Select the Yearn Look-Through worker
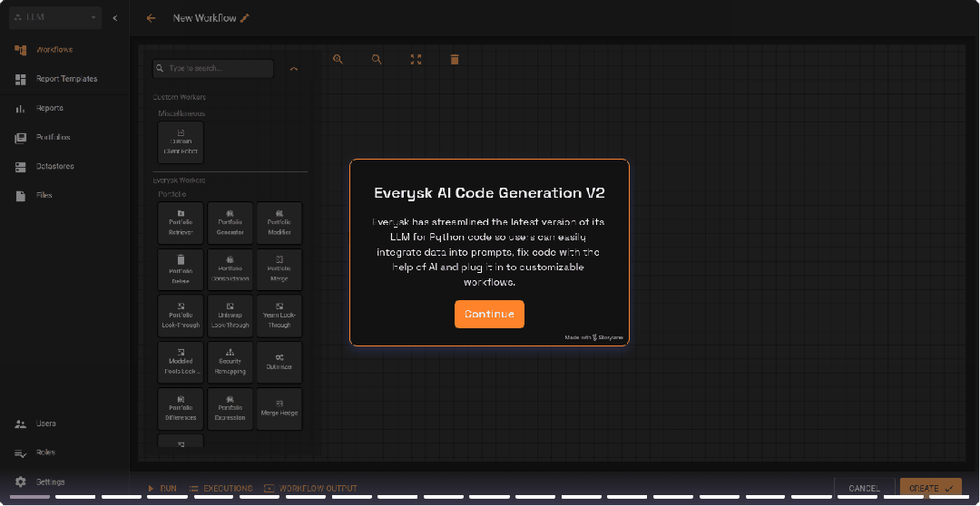The image size is (980, 506). tap(279, 316)
